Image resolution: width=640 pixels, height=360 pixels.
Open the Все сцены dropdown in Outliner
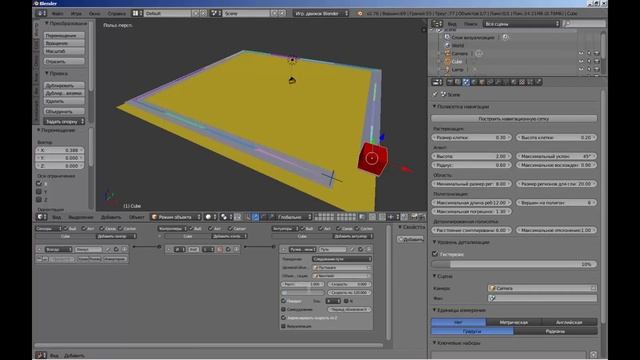pos(522,24)
